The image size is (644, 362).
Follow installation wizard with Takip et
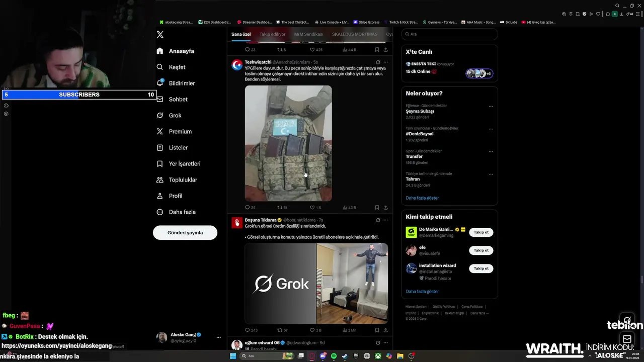click(x=481, y=268)
